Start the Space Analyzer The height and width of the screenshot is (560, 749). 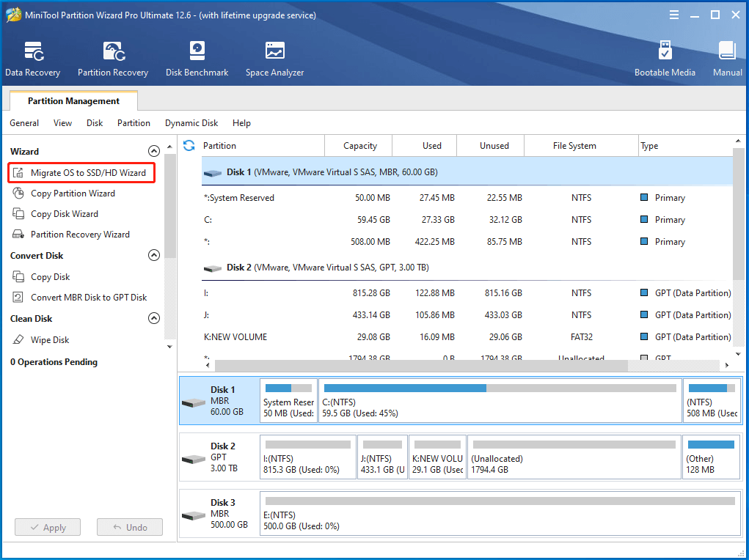click(274, 57)
